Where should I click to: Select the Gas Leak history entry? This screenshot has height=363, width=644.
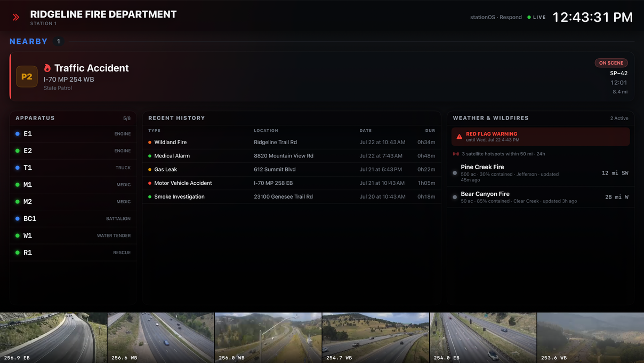pos(292,169)
